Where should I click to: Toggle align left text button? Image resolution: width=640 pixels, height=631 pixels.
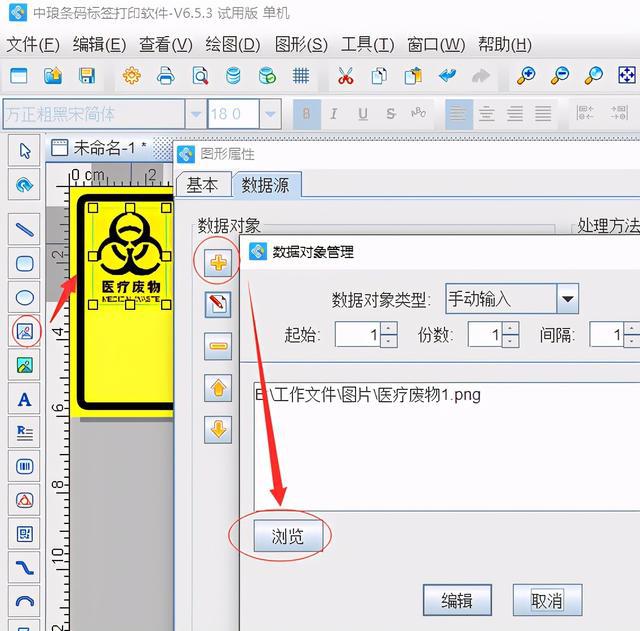[x=458, y=114]
